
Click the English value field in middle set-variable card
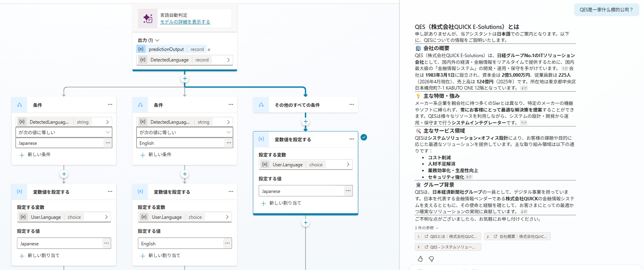coord(180,243)
